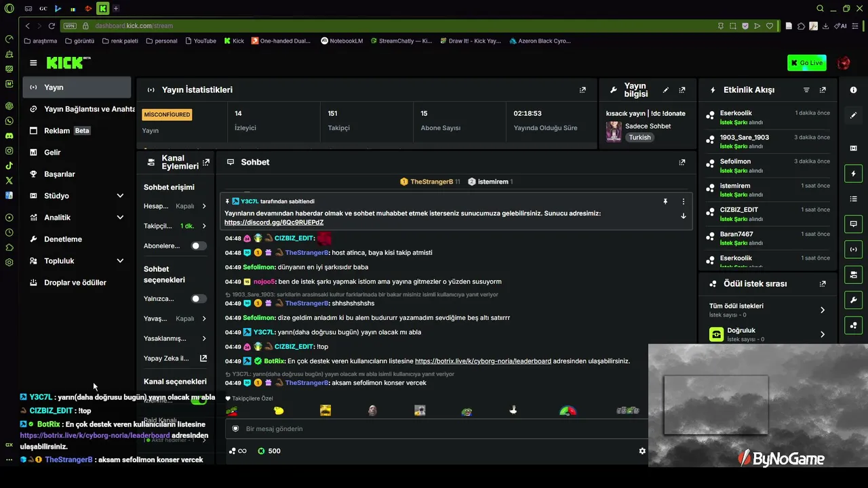Click the Turkish language tag
Viewport: 868px width, 488px height.
[x=639, y=138]
